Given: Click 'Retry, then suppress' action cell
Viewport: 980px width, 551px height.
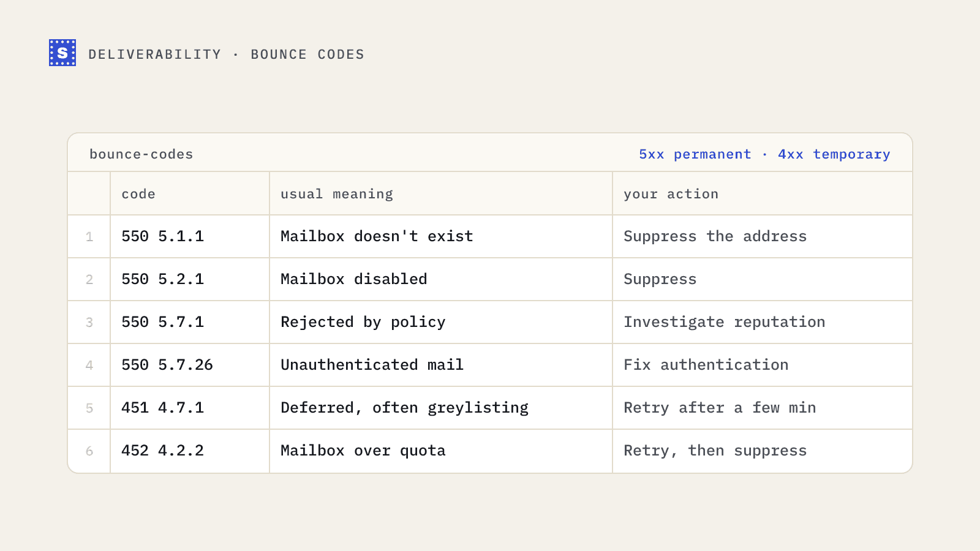Looking at the screenshot, I should coord(763,451).
